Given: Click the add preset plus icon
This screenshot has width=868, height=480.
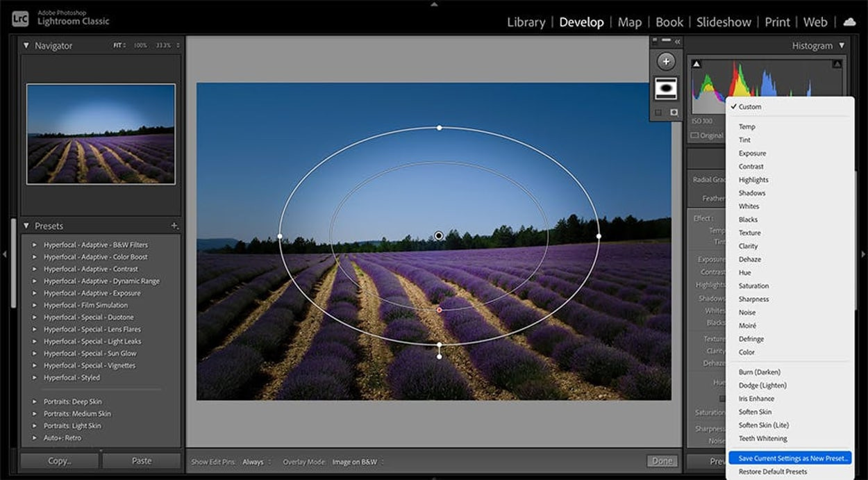Looking at the screenshot, I should (174, 226).
